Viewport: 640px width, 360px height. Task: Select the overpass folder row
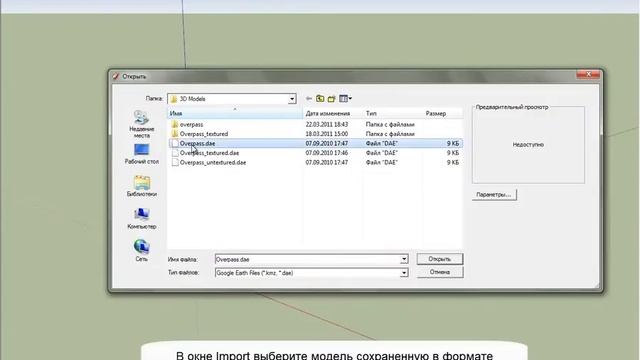tap(315, 124)
